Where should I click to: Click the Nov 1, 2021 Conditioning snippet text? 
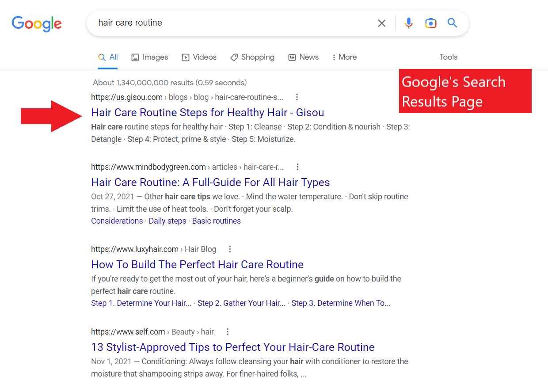[x=250, y=368]
